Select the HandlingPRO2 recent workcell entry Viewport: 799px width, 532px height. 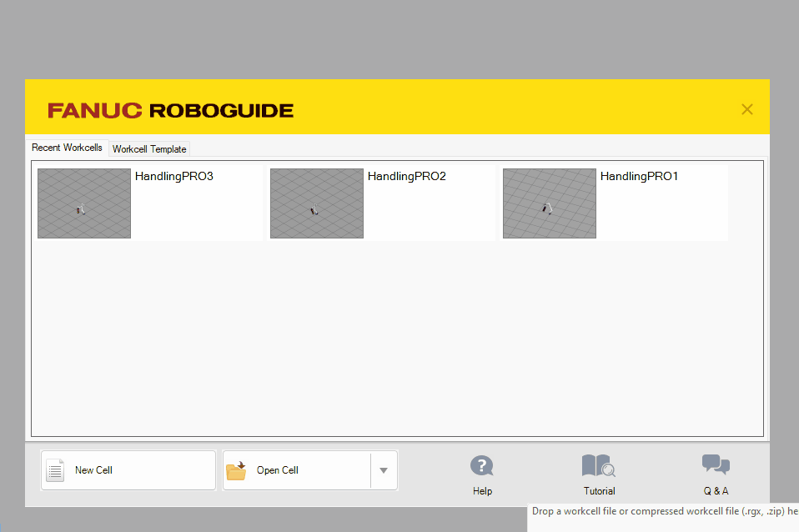coord(381,203)
